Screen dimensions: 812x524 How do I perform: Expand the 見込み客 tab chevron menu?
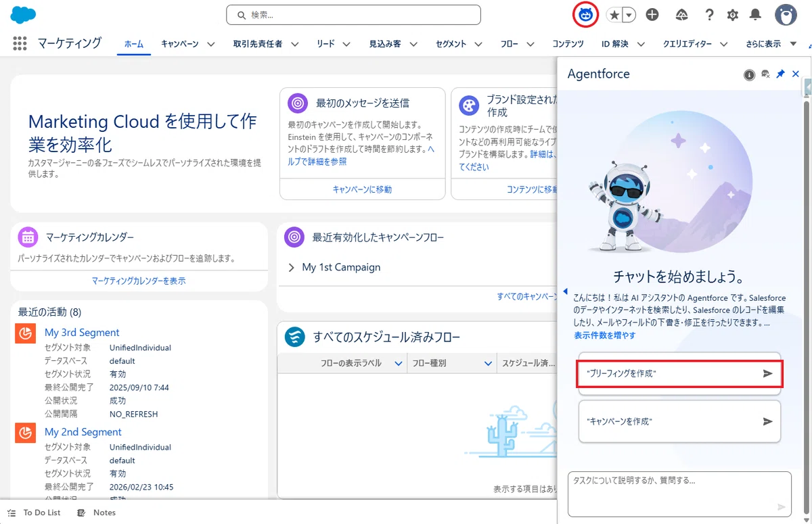click(x=413, y=45)
